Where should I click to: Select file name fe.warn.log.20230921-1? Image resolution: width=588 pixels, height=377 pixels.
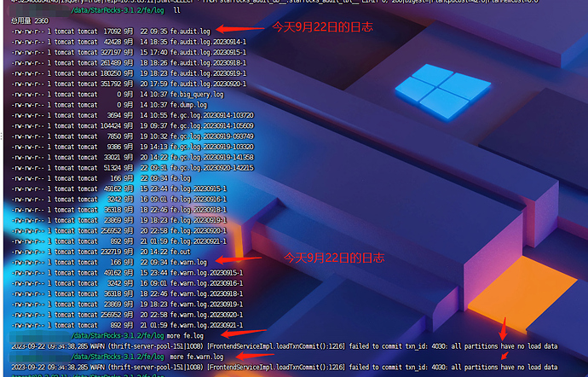[x=206, y=326]
